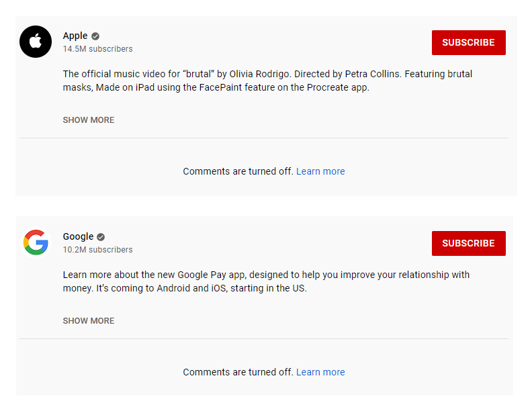Click the verified checkmark beside Google
Screen dimensions: 532x411
point(101,236)
